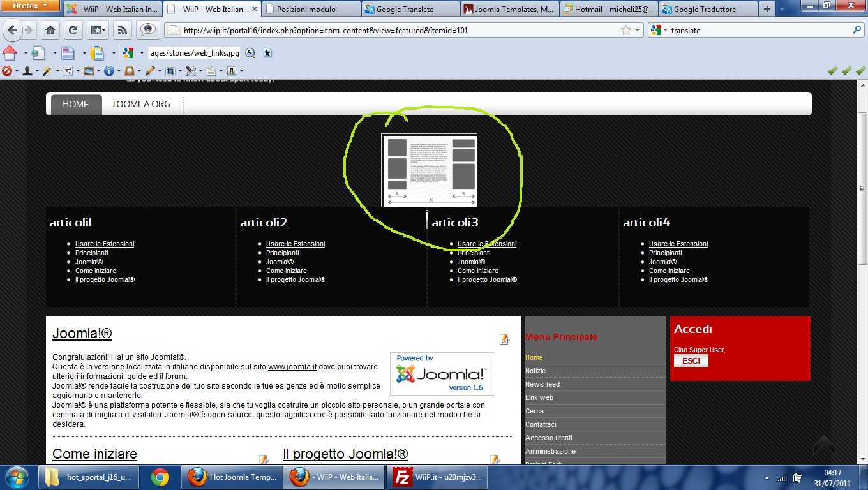Bookmark this page with the star icon
This screenshot has width=868, height=490.
pyautogui.click(x=626, y=30)
